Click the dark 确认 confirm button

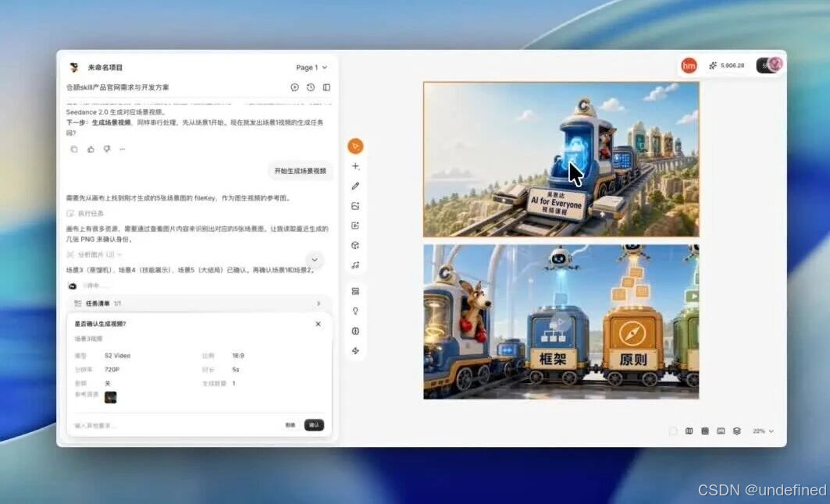(x=314, y=425)
